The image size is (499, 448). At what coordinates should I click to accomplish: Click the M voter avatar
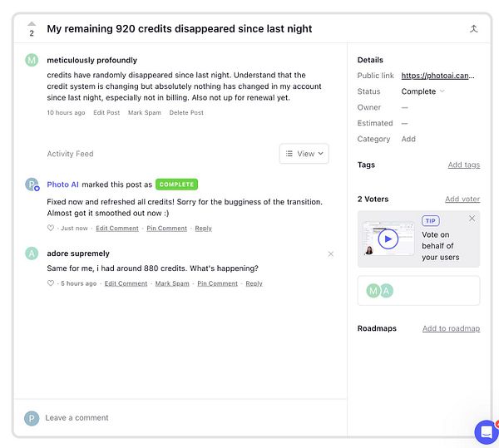coord(373,291)
